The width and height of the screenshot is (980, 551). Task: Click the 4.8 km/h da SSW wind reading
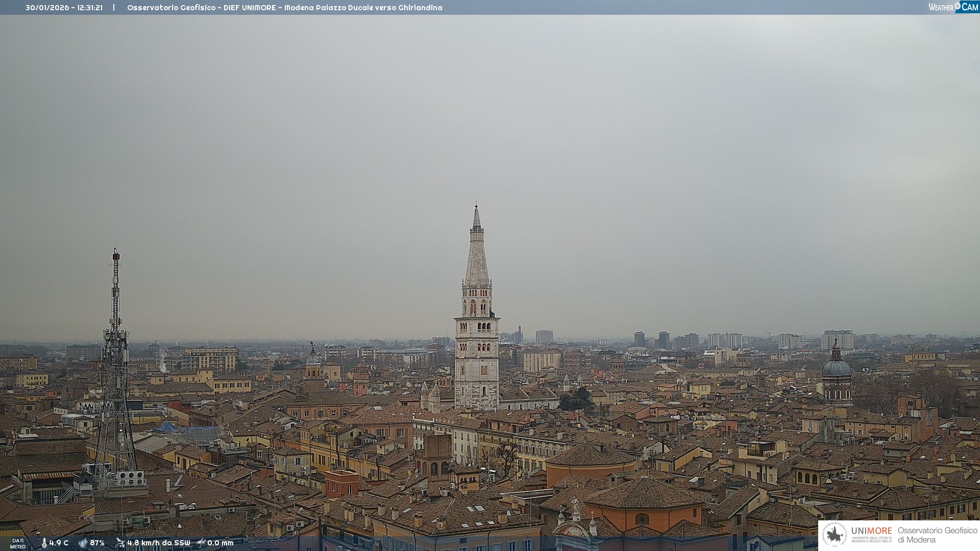[158, 543]
